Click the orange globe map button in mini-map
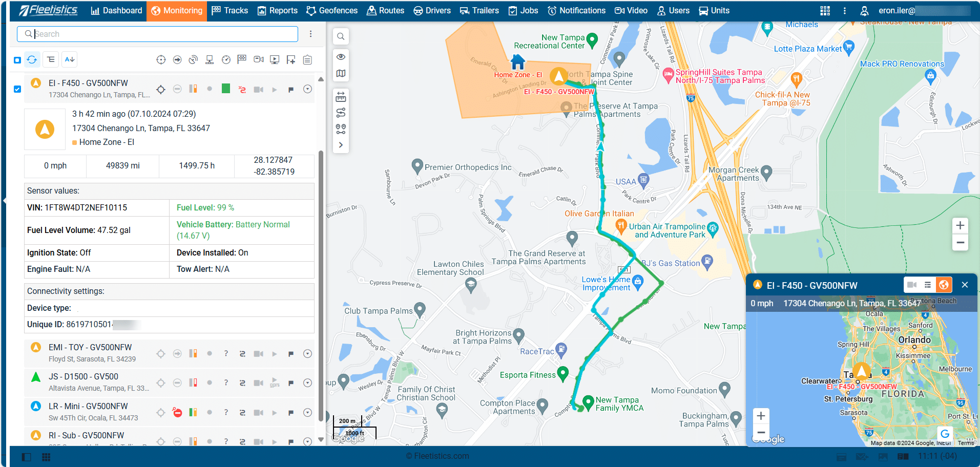Image resolution: width=980 pixels, height=467 pixels. [x=944, y=285]
